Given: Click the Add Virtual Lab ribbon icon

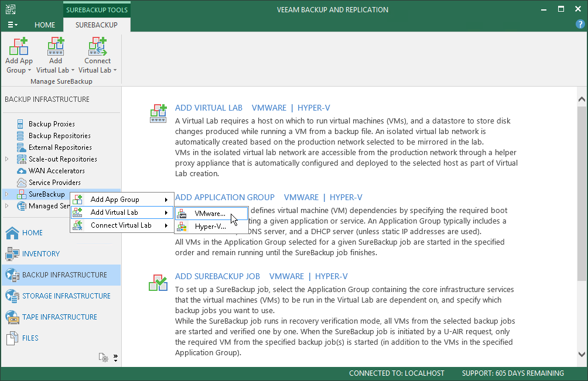Looking at the screenshot, I should [56, 46].
